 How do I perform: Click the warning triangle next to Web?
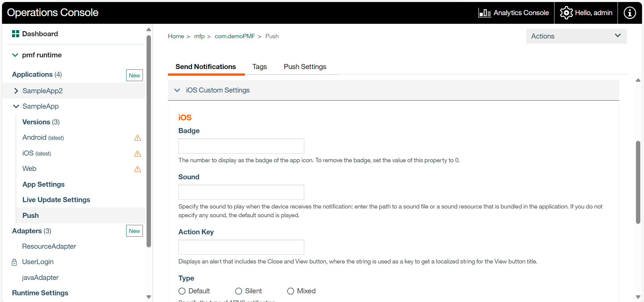point(138,169)
